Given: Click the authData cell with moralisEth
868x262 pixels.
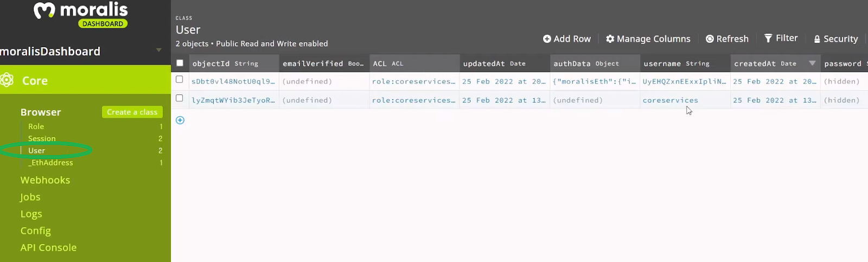Looking at the screenshot, I should click(x=595, y=81).
